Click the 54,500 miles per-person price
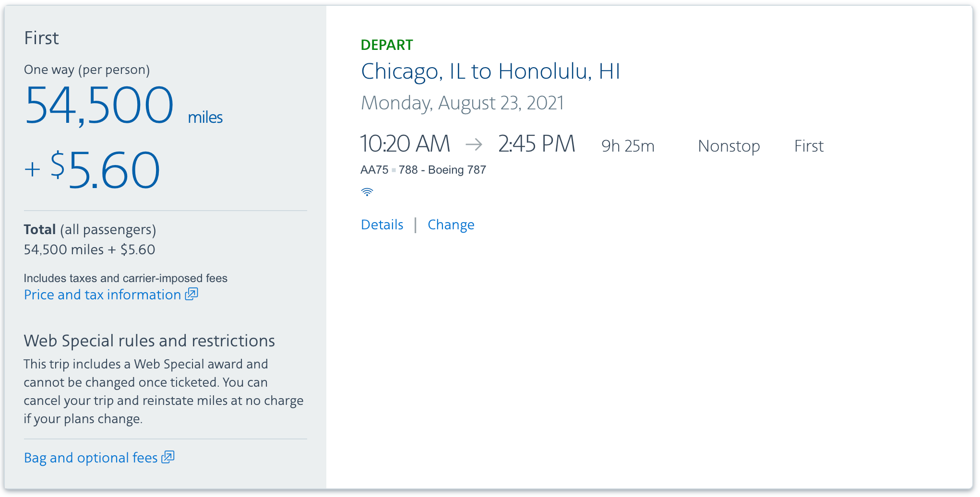Viewport: 980px width, 497px height. coord(99,106)
